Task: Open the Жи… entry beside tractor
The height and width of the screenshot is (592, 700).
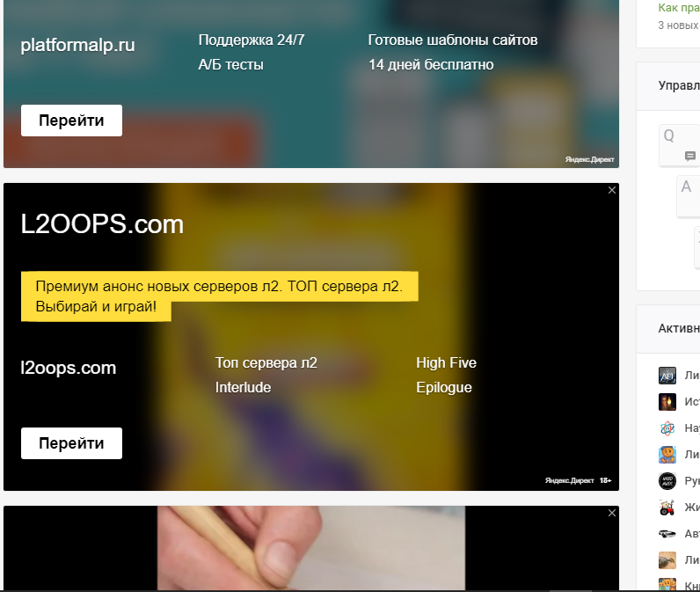Action: 692,508
